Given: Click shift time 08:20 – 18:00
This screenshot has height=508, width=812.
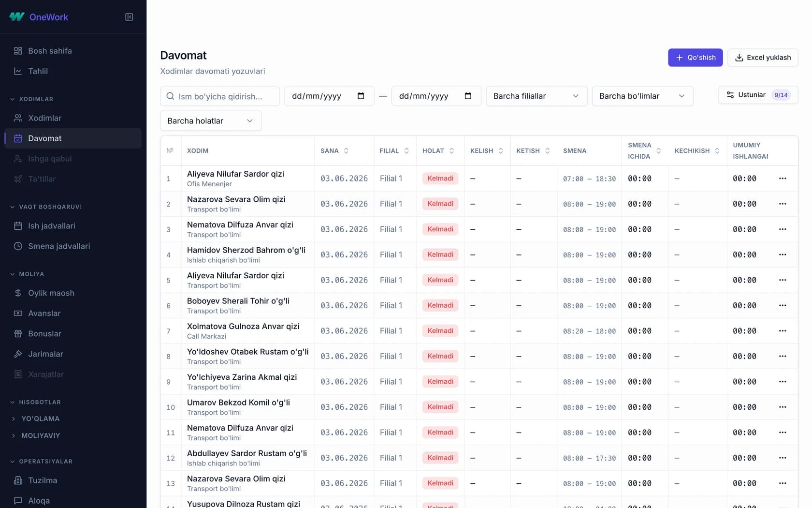Looking at the screenshot, I should [x=589, y=331].
